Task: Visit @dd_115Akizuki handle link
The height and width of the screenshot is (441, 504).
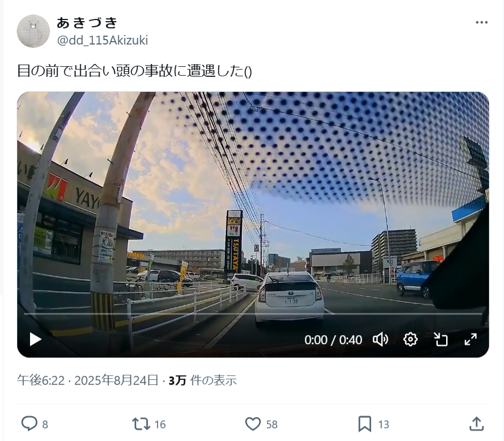Action: point(102,41)
